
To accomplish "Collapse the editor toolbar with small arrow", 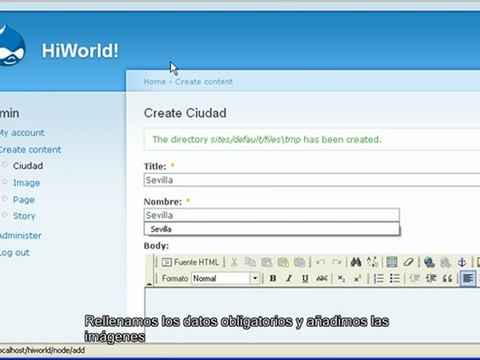I will [149, 284].
